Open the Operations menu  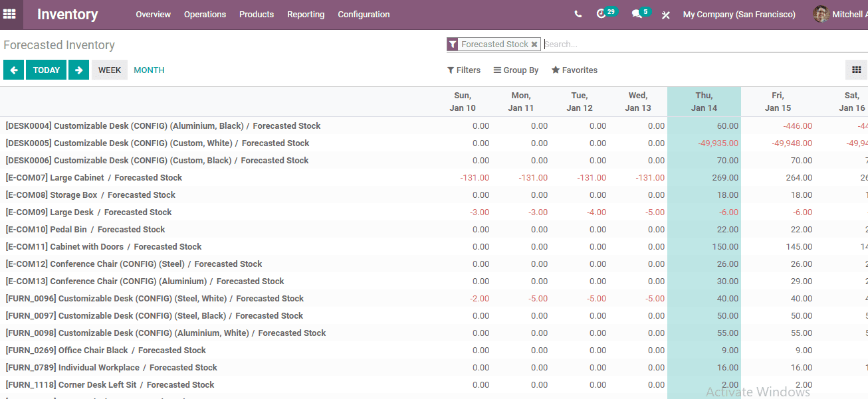[x=205, y=15]
